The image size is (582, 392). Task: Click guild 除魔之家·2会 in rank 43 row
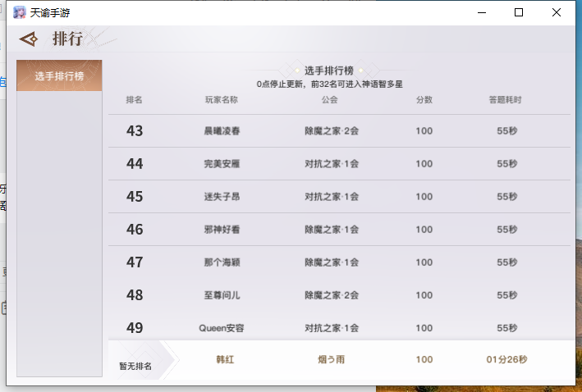pos(332,131)
